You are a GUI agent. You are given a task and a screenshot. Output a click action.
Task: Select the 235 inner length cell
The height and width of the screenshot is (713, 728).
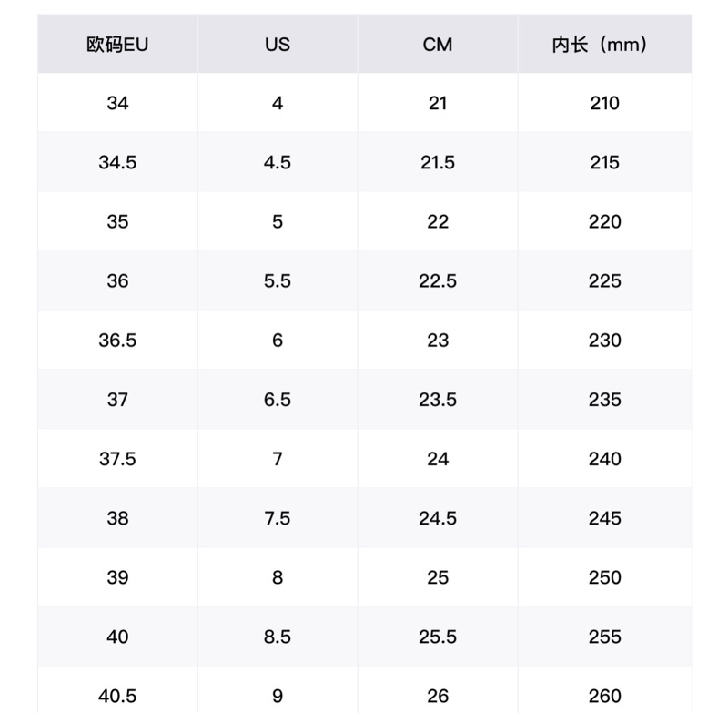point(604,399)
